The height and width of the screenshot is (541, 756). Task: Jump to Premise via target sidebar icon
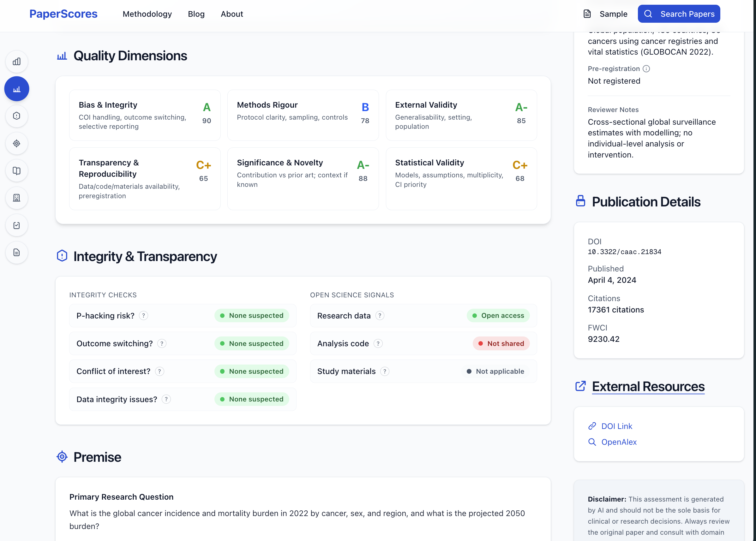(x=17, y=143)
